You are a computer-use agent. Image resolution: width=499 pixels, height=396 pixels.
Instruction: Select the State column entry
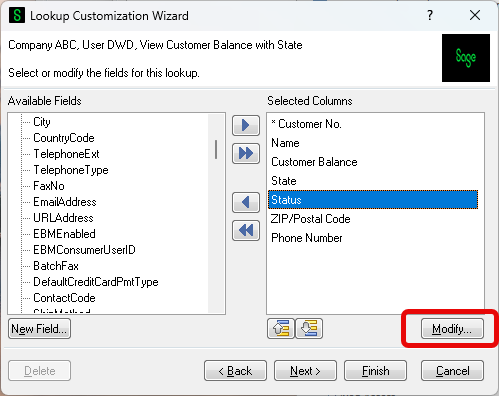point(373,181)
